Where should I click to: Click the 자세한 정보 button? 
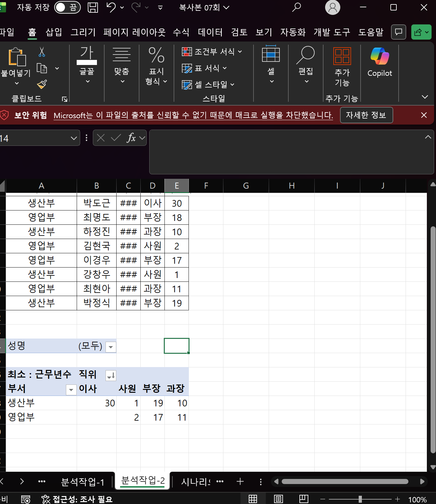coord(366,115)
